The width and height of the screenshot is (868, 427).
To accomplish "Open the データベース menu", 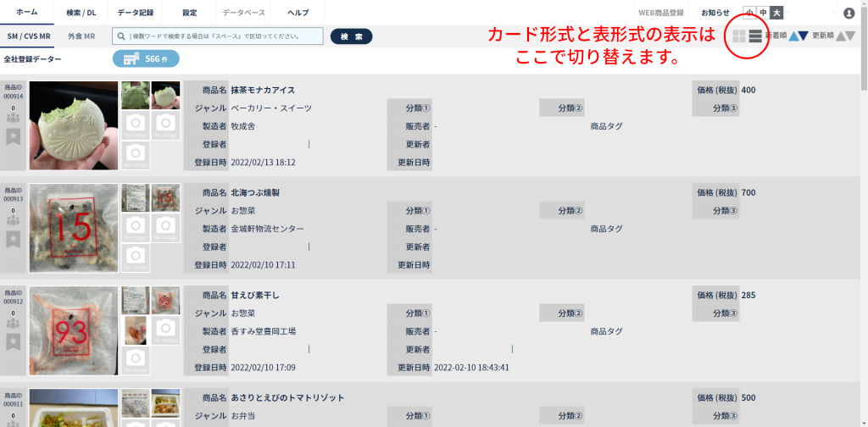I will click(243, 12).
